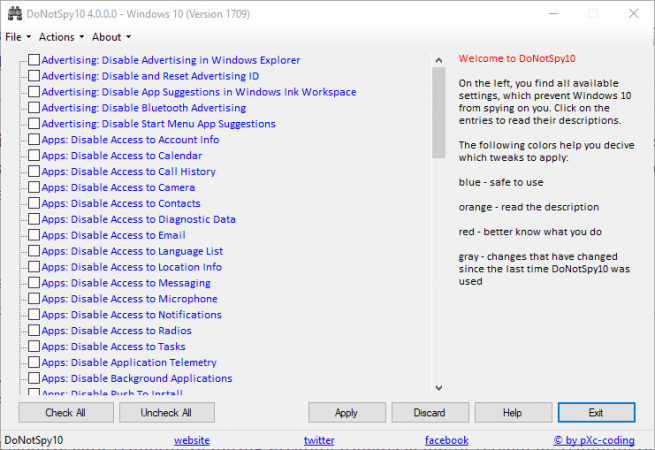Click 'blue - safe to use' legend text
The image size is (655, 450).
[x=501, y=182]
